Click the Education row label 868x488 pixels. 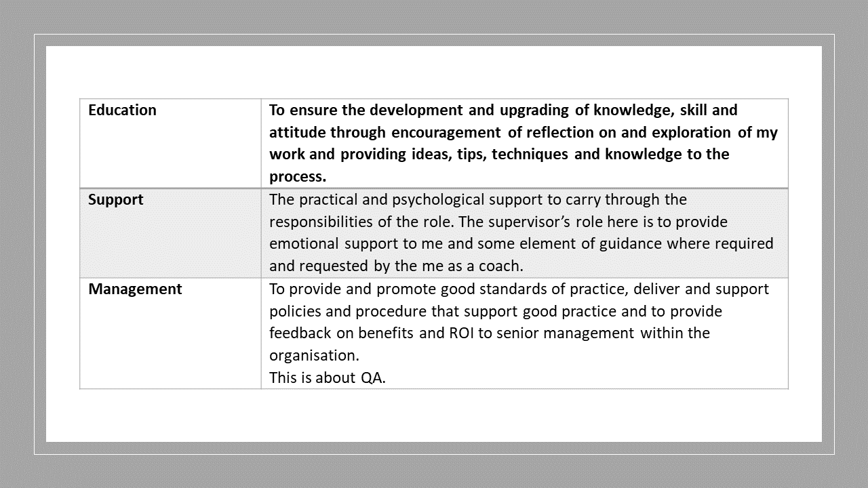point(122,110)
